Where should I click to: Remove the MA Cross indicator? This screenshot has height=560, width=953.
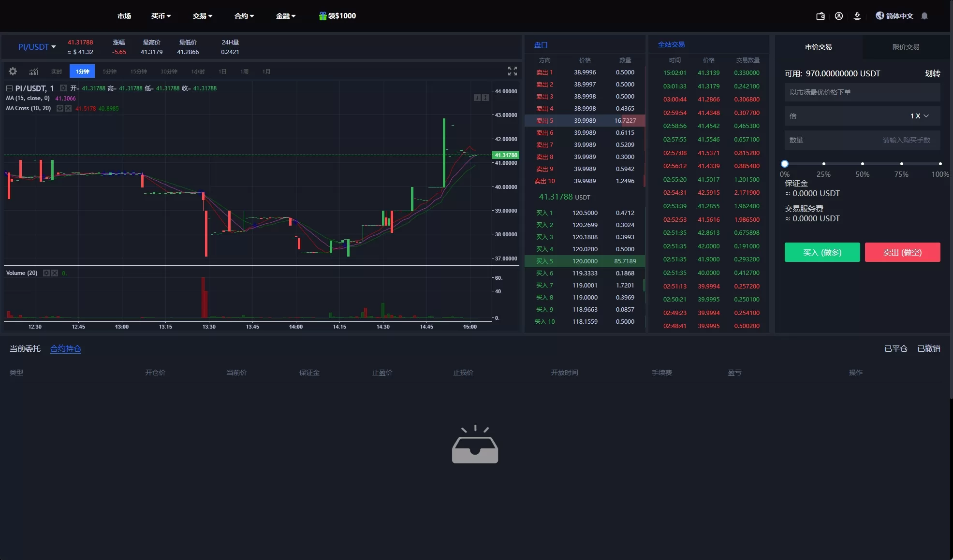point(68,108)
